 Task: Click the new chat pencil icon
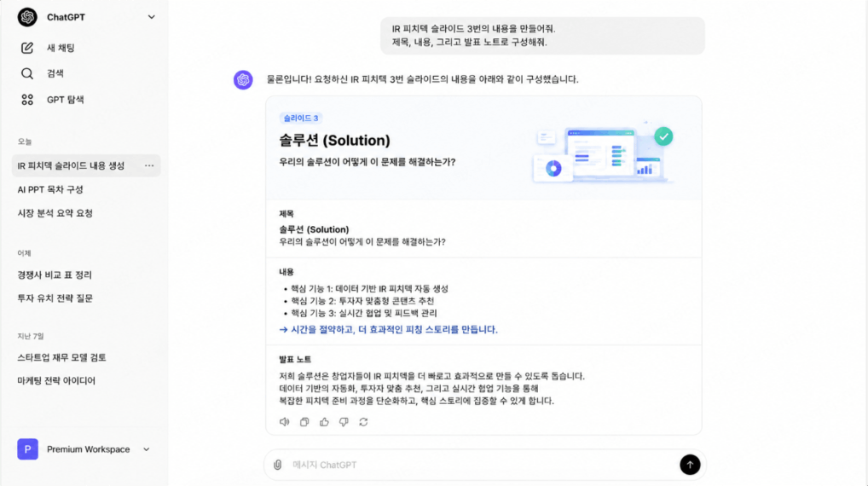pos(27,48)
